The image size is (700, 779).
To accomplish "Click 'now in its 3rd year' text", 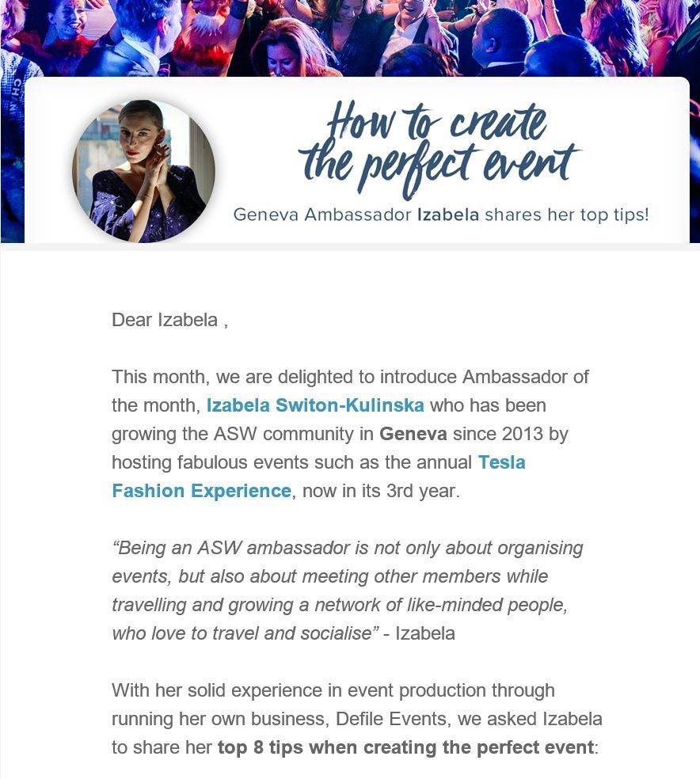I will coord(380,491).
